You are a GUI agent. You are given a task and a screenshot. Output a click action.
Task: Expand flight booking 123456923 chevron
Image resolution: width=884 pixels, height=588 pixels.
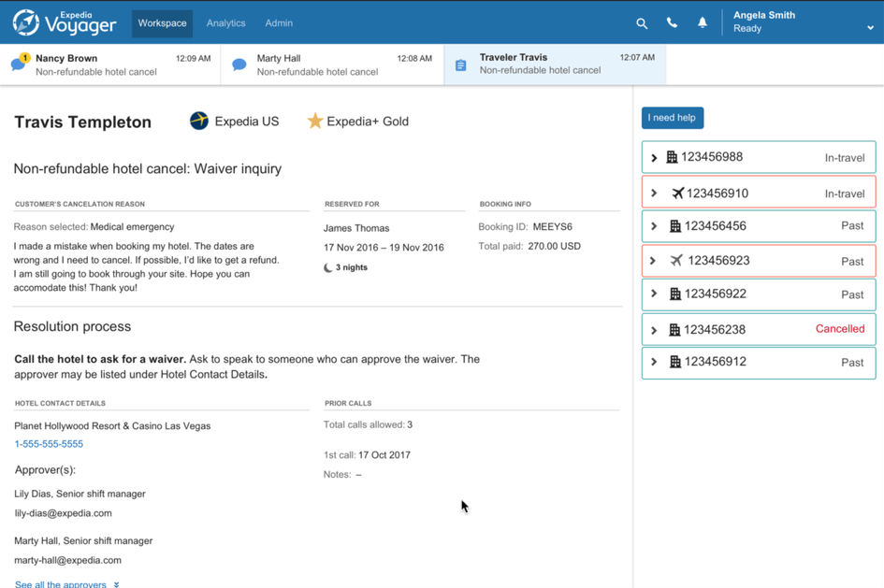coord(653,261)
